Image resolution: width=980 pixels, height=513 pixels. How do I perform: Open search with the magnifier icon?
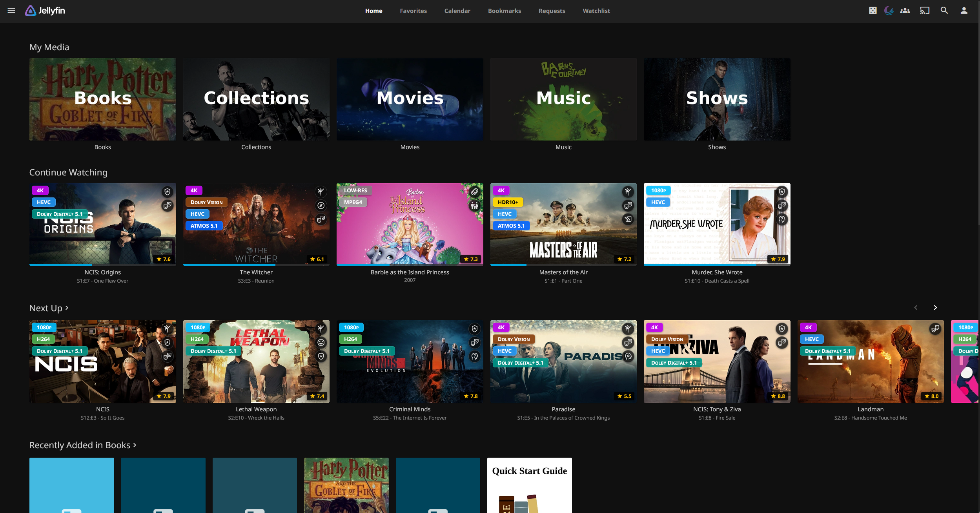click(x=944, y=11)
